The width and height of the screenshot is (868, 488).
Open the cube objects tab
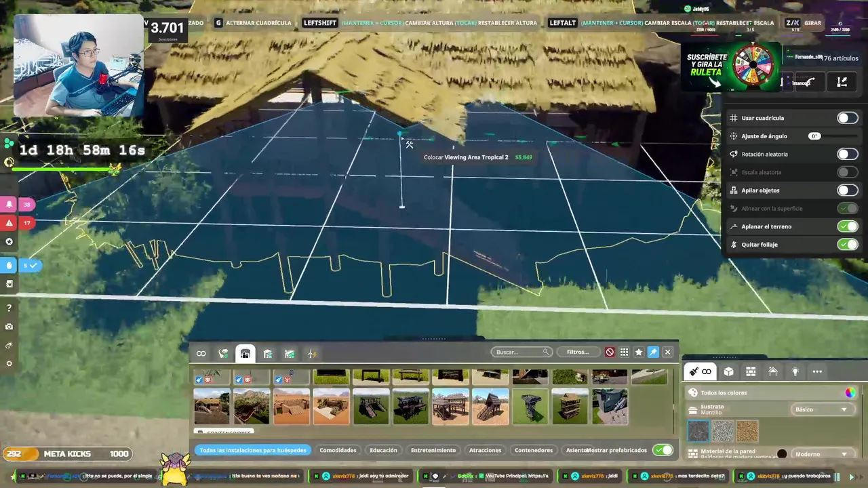point(728,371)
